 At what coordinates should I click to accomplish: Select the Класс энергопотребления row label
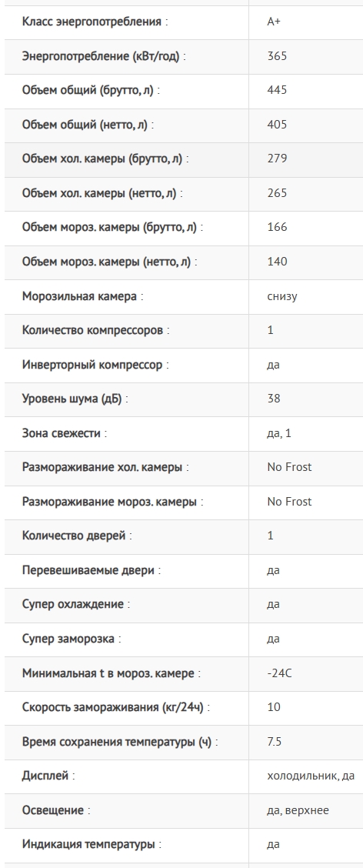[x=95, y=22]
